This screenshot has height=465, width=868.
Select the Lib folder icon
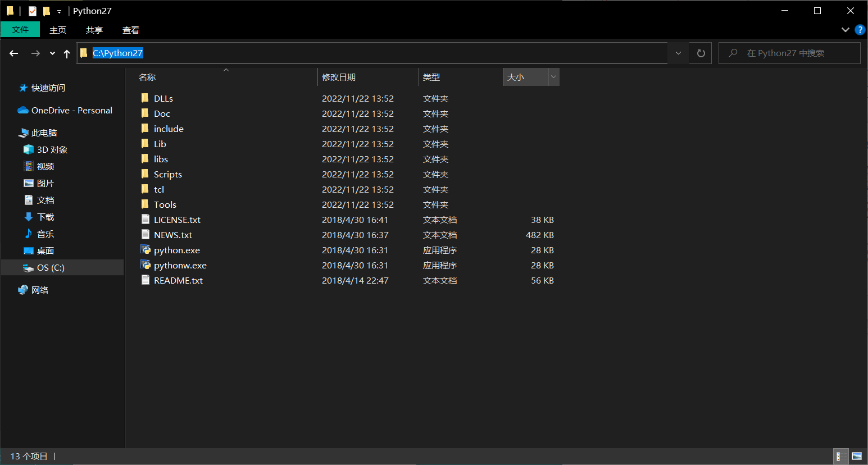145,144
